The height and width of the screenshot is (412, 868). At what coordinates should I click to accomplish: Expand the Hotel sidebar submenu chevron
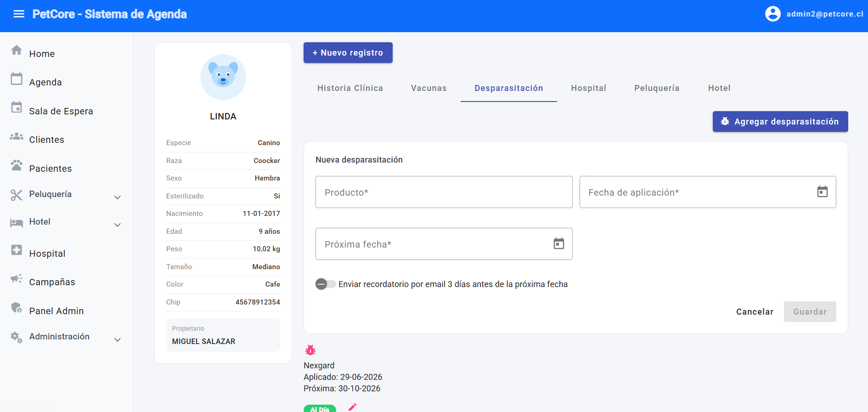pos(118,225)
